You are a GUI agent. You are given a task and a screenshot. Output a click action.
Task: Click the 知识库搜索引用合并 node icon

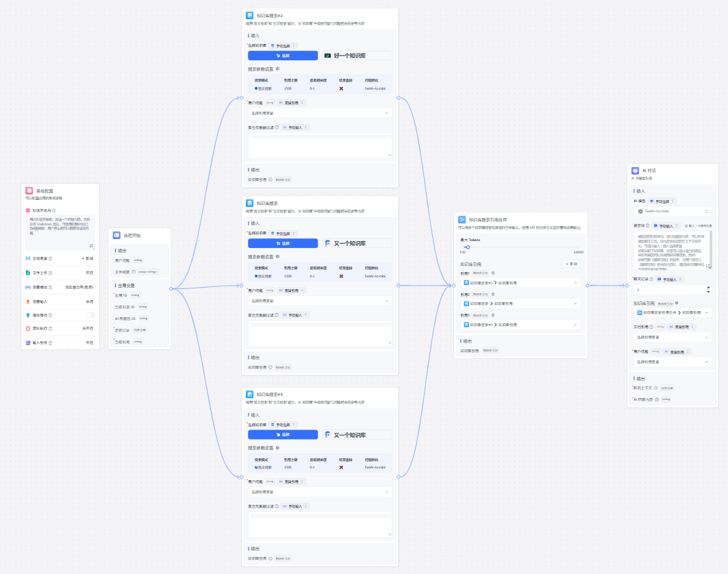[x=462, y=219]
